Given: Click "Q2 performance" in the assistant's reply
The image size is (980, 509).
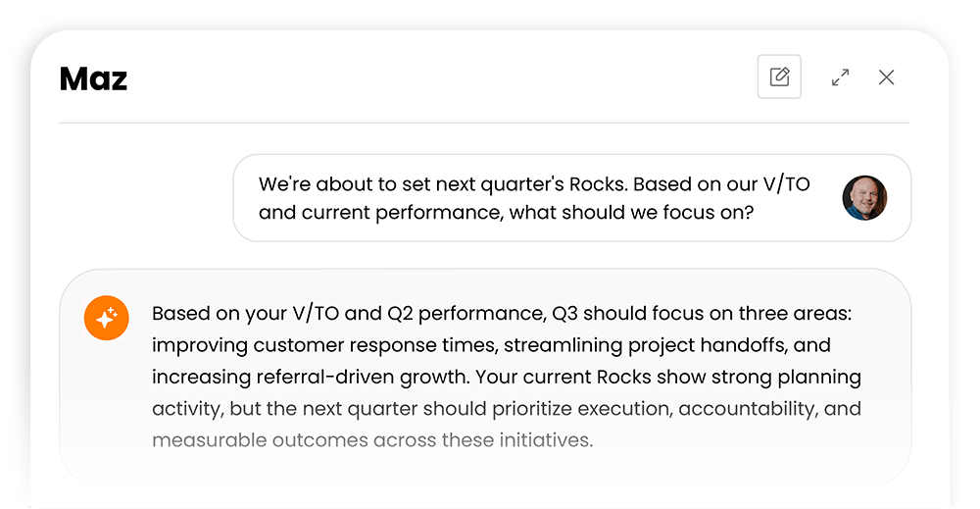Looking at the screenshot, I should point(465,313).
